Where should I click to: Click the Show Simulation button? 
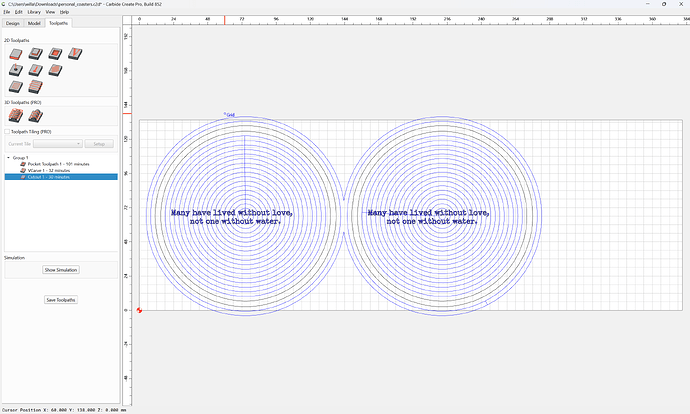[x=61, y=270]
